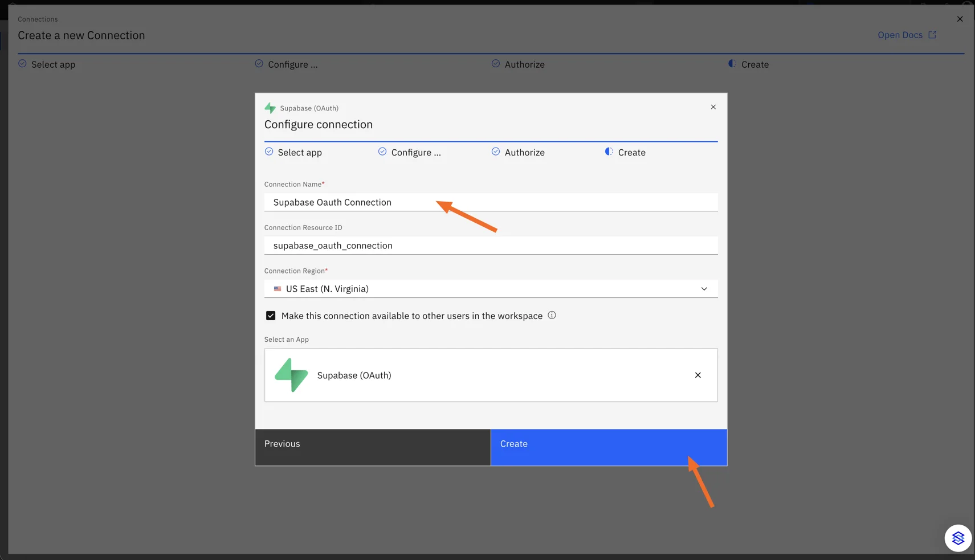Viewport: 975px width, 560px height.
Task: Click Configure step in background page
Action: 287,64
